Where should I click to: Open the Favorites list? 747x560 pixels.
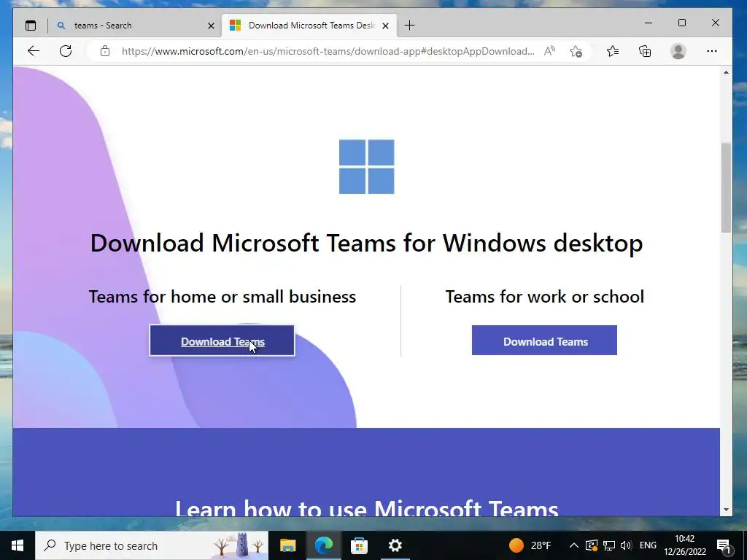[x=613, y=51]
